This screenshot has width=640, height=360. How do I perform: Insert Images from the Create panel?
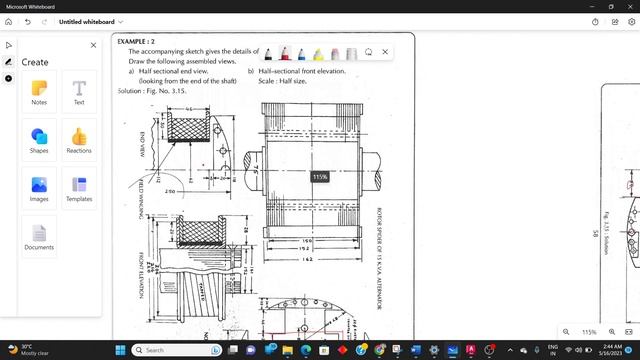pos(39,189)
